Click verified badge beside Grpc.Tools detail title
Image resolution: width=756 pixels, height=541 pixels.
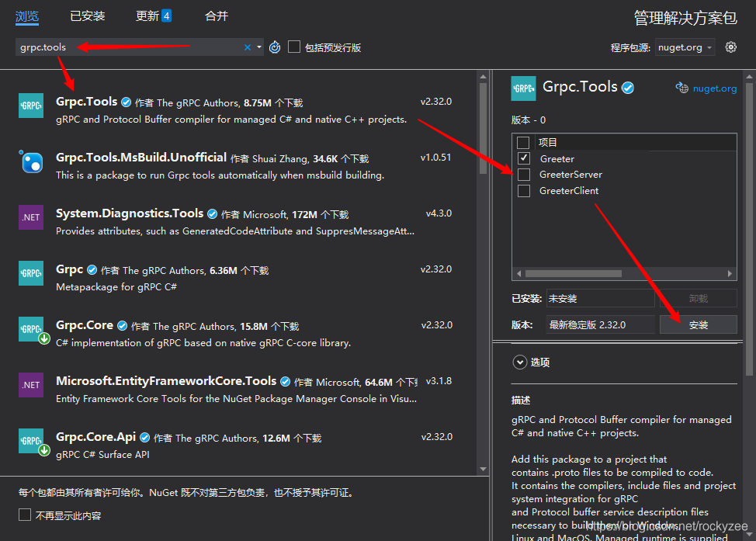(x=628, y=88)
